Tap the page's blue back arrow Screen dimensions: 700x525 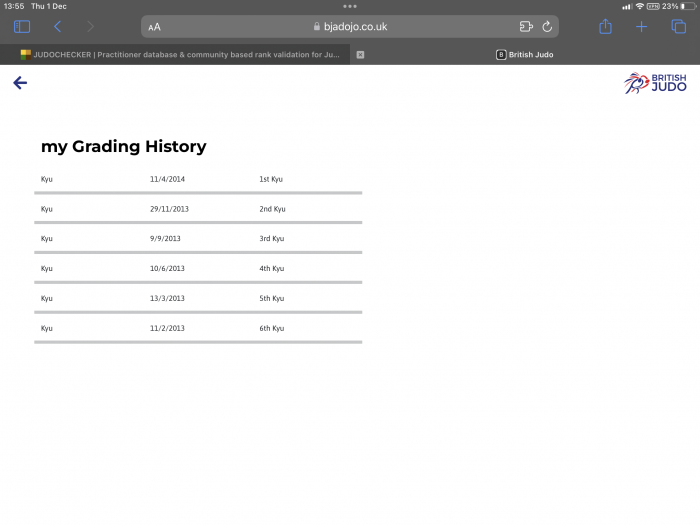coord(20,83)
